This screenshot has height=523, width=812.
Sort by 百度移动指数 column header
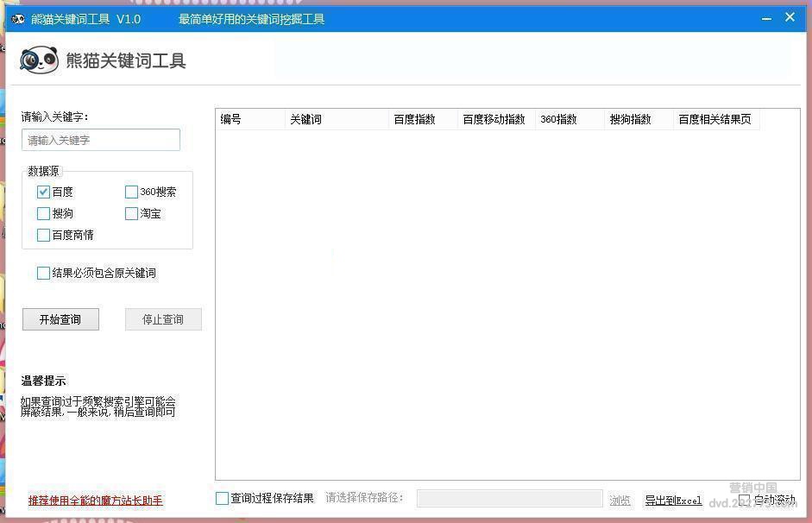[496, 119]
